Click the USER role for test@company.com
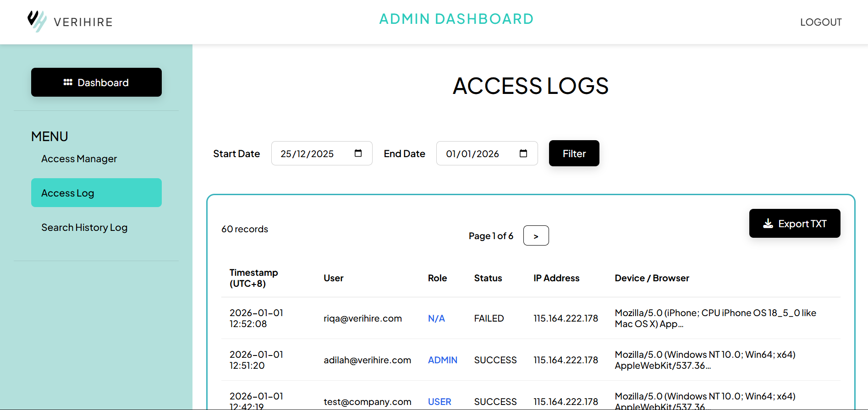 click(439, 402)
